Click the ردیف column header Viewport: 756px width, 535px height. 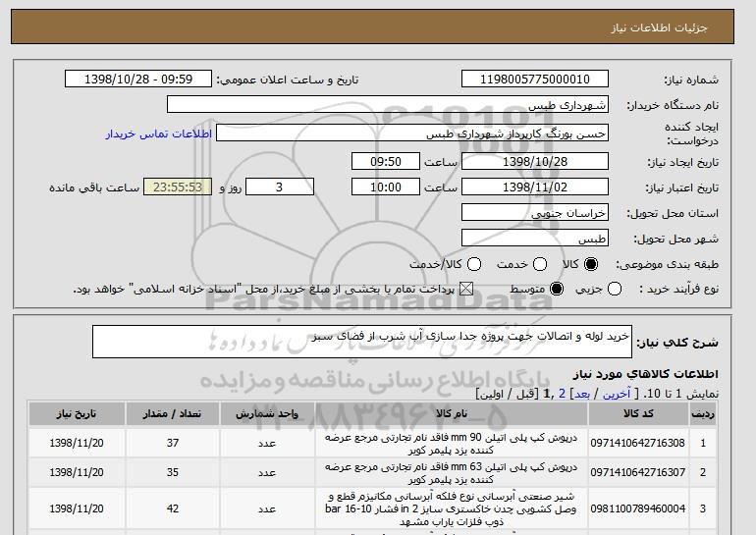click(703, 414)
